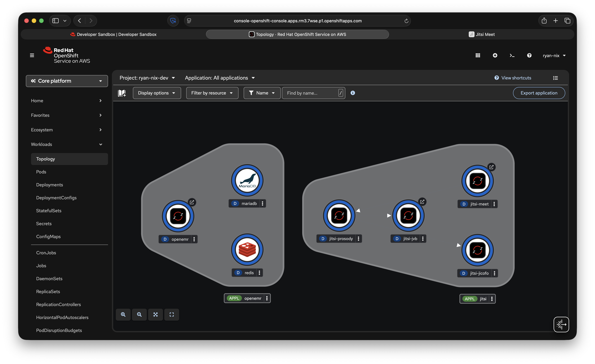The width and height of the screenshot is (595, 364).
Task: Click the zoom out topology control
Action: click(x=139, y=314)
